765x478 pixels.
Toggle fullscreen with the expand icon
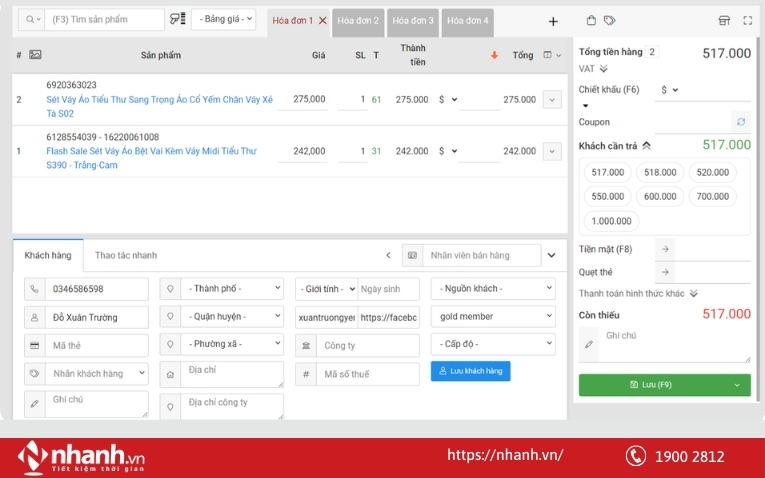coord(748,20)
